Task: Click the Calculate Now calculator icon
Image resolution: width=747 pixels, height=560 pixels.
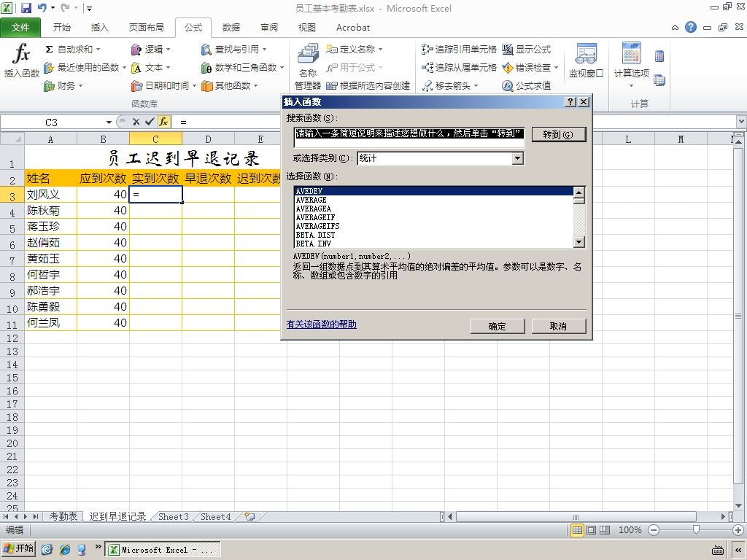Action: pos(659,56)
